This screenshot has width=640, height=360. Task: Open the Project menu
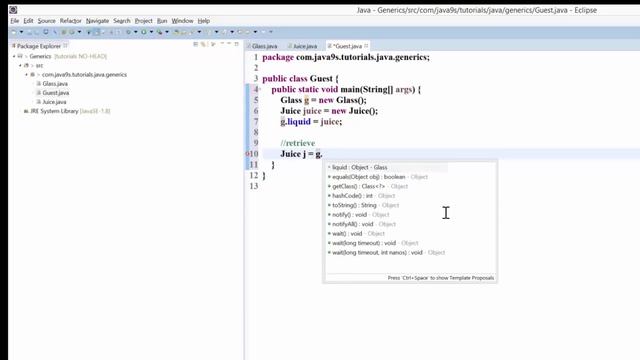click(143, 21)
